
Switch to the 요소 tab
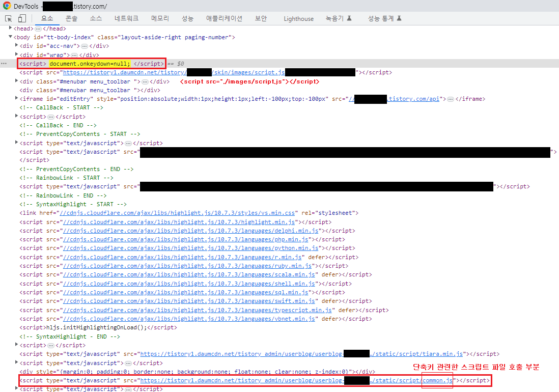(47, 18)
